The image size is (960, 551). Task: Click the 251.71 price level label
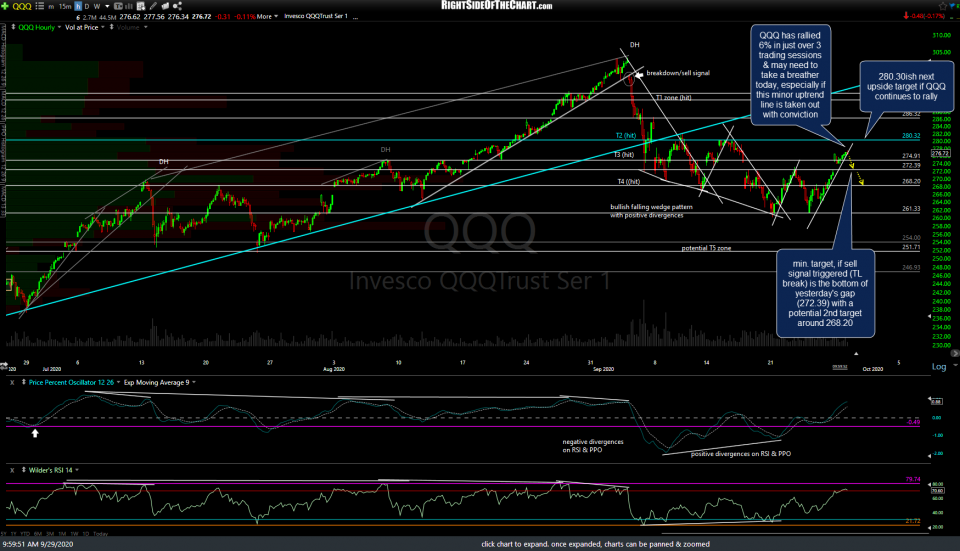[x=911, y=247]
